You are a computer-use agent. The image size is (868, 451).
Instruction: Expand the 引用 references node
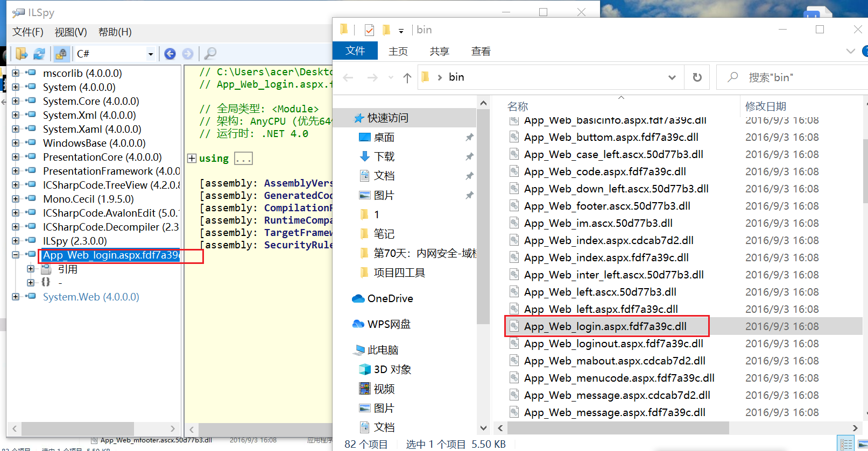[x=31, y=269]
